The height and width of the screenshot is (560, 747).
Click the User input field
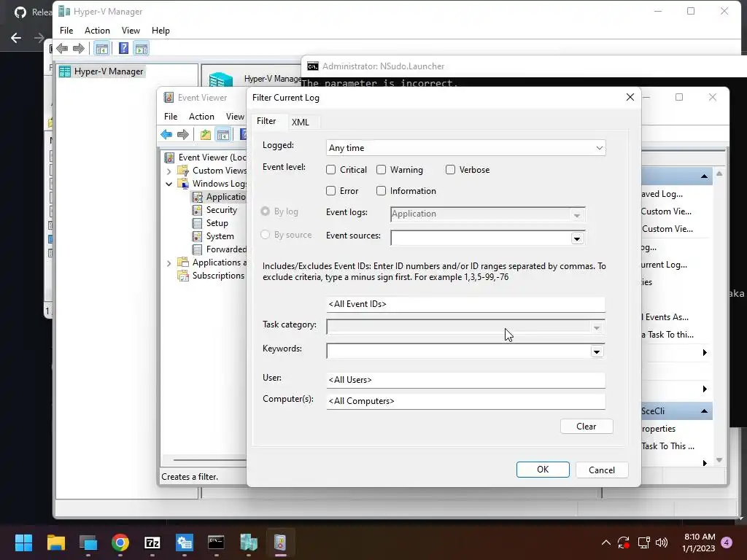pyautogui.click(x=466, y=379)
